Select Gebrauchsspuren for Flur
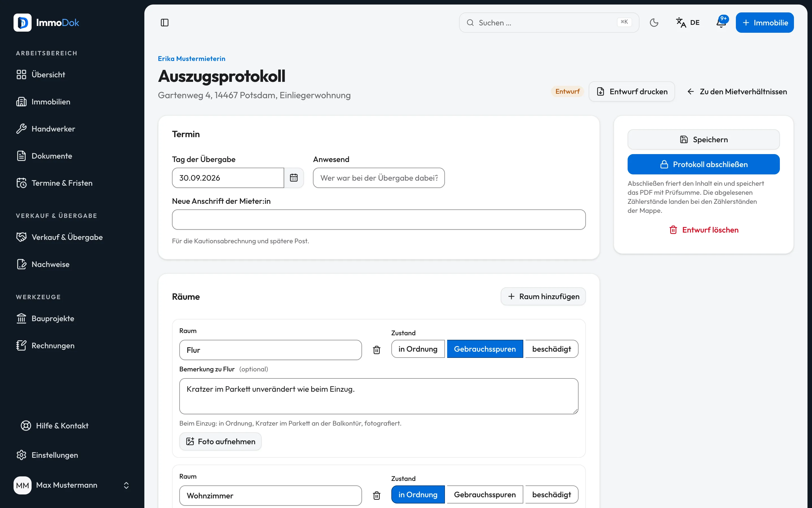Screen dimensions: 812x508 coord(485,349)
